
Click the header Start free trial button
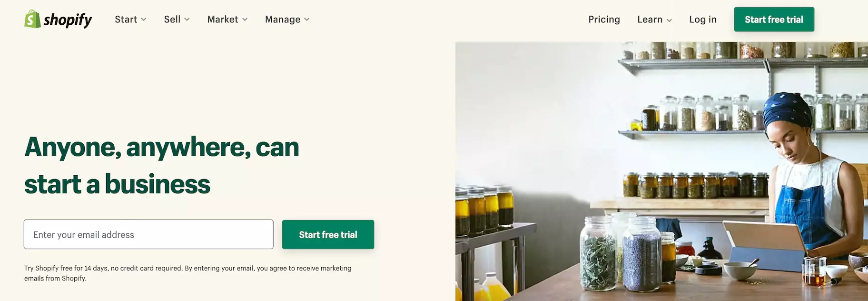tap(774, 20)
